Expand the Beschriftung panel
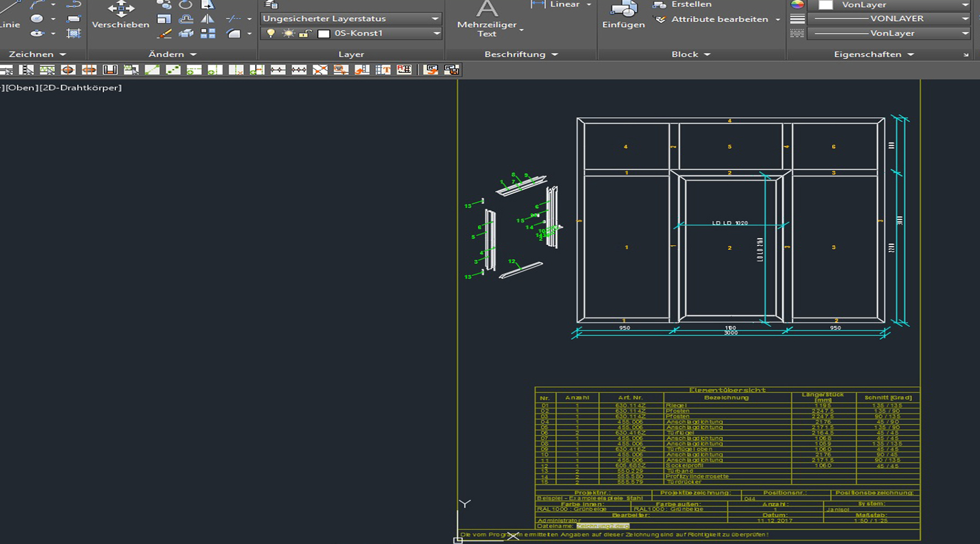Screen dimensions: 980x544 (521, 54)
